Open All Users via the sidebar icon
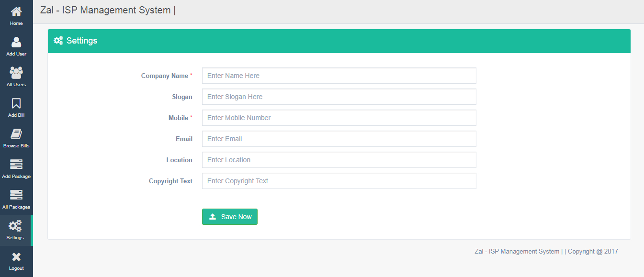Screen dimensions: 644x277 coord(16,73)
